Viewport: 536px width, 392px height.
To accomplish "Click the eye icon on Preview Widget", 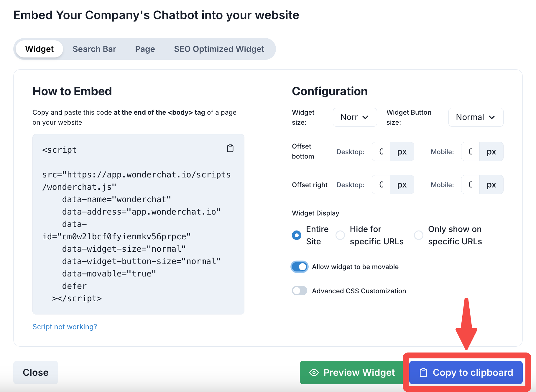I will click(x=314, y=373).
